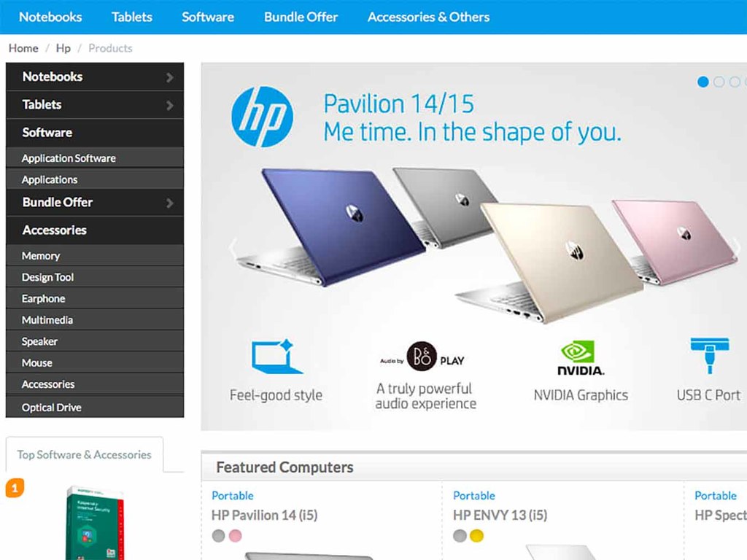Click the USB C Port icon

tap(709, 355)
